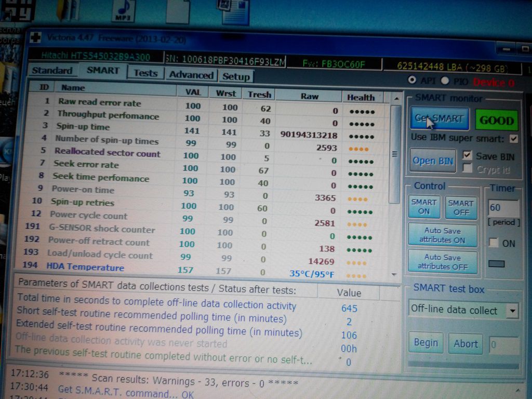Click the Scan results log line
This screenshot has width=532, height=399.
[x=179, y=380]
